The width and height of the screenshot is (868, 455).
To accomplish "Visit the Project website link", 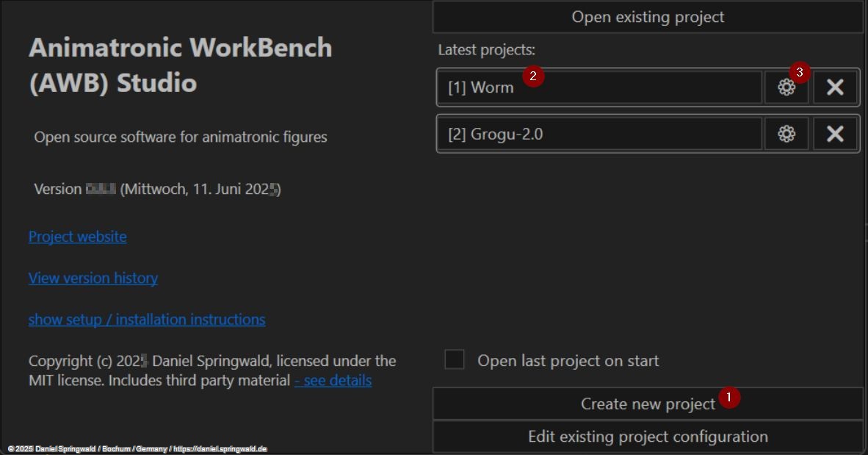I will point(77,237).
